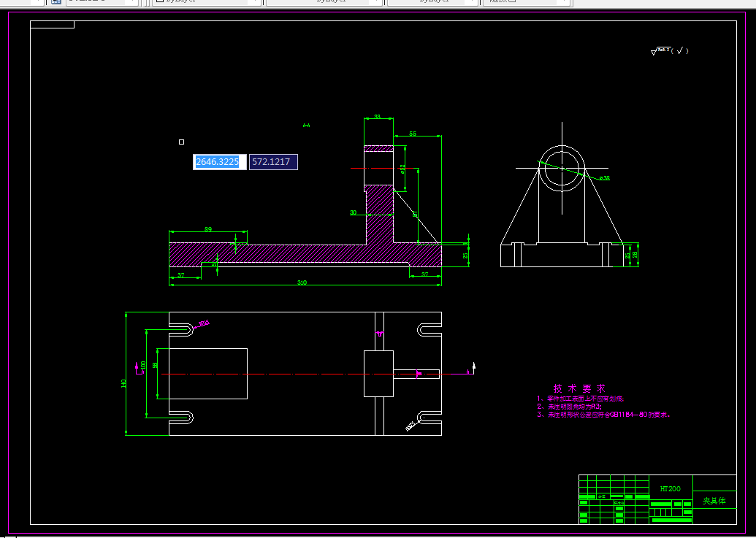
Task: Select the 37 dimension at bottom-right of base
Action: [x=425, y=274]
